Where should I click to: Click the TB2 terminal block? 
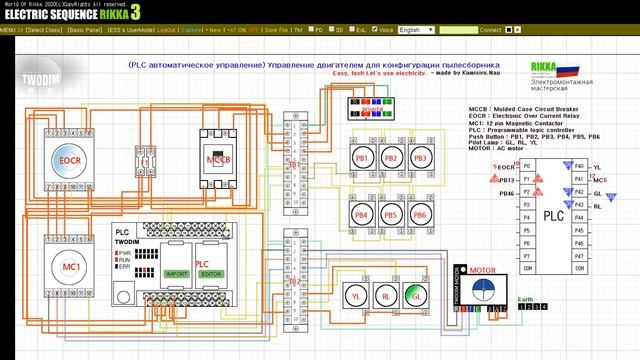[x=296, y=280]
